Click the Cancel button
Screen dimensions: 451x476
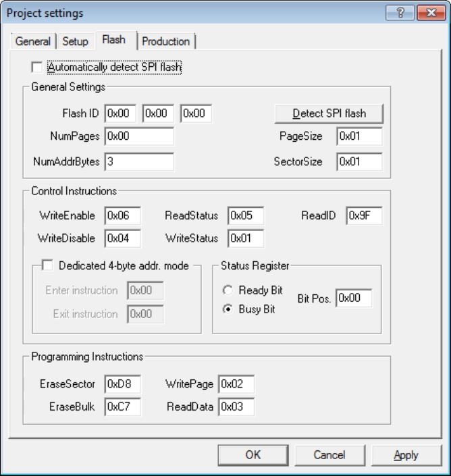coord(329,455)
